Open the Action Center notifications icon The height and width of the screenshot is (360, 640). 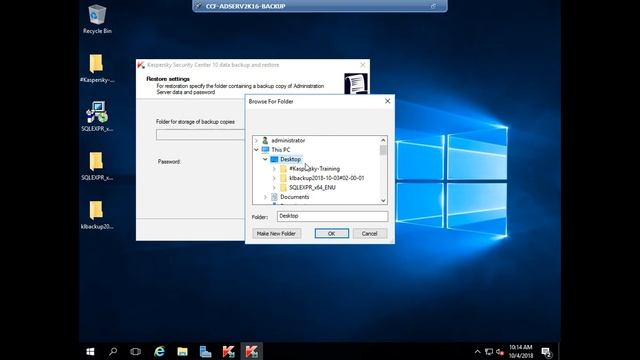pyautogui.click(x=547, y=351)
